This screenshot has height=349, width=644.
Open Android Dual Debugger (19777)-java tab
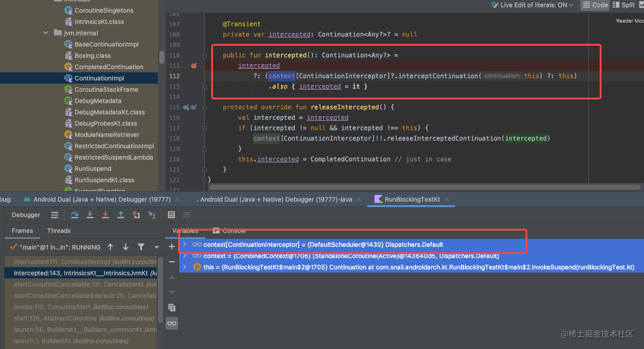coord(277,199)
